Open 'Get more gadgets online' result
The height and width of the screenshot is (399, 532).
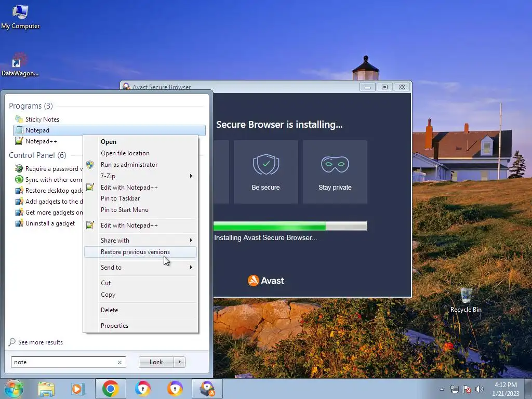48,212
